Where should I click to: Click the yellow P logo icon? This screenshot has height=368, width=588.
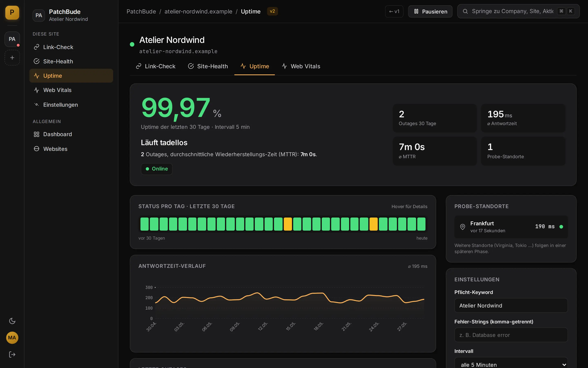[12, 12]
